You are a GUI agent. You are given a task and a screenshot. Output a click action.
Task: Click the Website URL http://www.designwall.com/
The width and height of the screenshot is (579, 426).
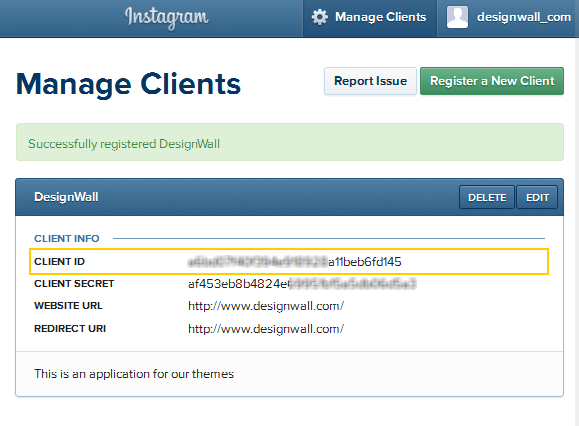266,306
